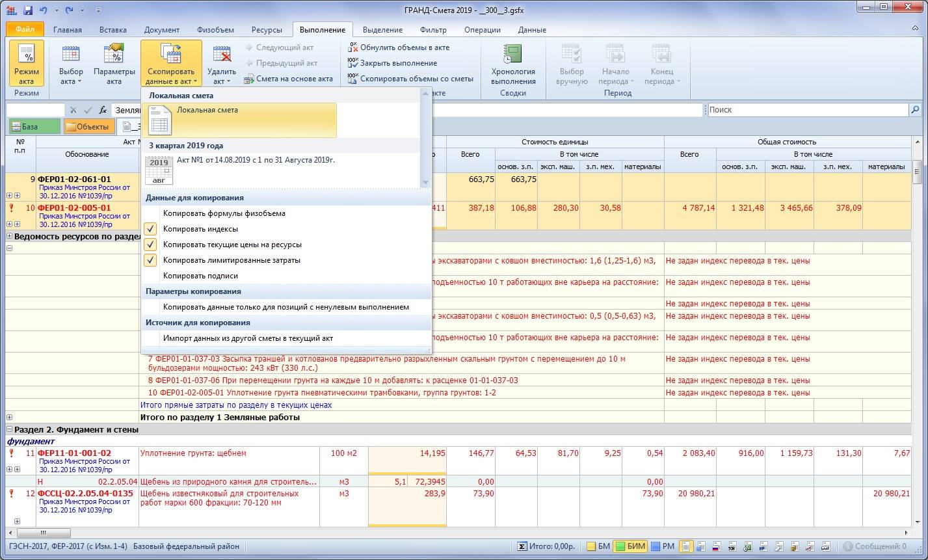Click the vertical scrollbar of the table

point(917,332)
